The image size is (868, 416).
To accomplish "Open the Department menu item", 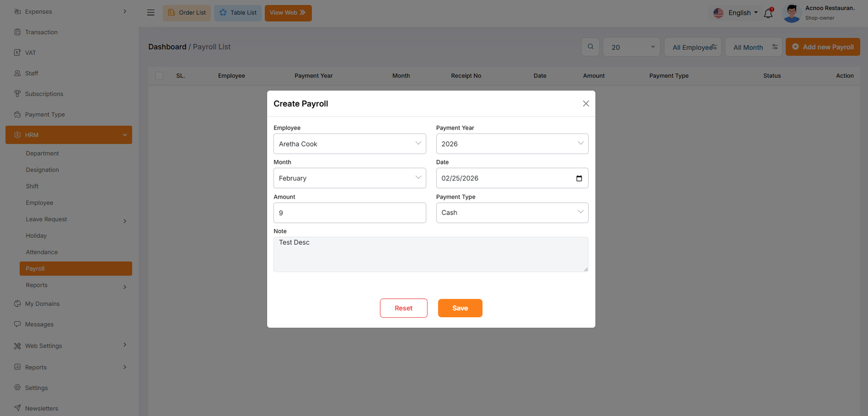I will (x=42, y=153).
